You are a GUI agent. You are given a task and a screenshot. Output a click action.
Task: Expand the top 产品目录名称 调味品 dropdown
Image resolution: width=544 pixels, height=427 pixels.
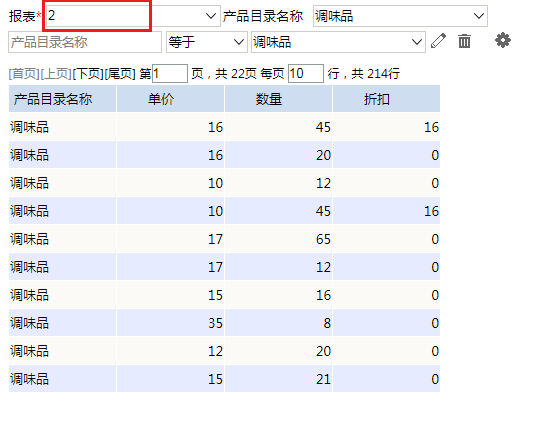point(400,16)
